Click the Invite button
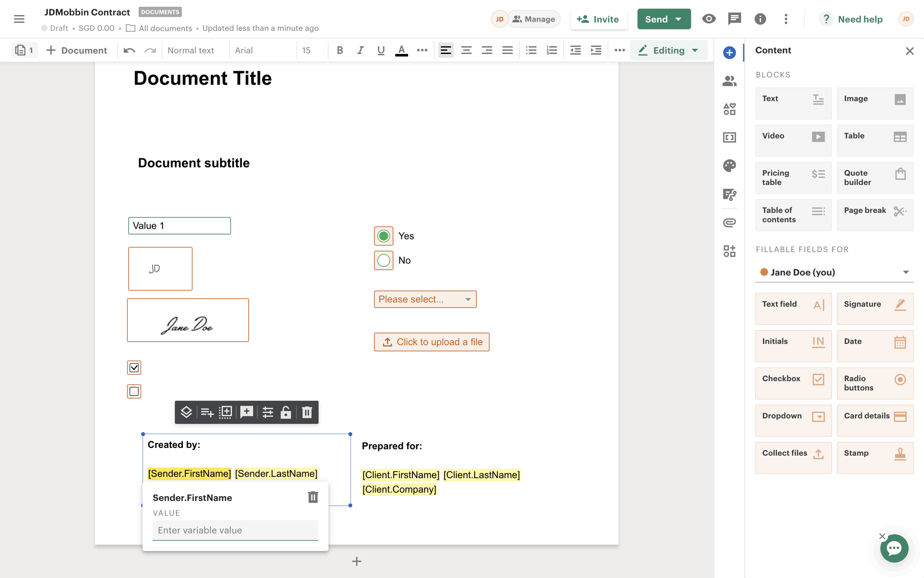 pyautogui.click(x=599, y=19)
